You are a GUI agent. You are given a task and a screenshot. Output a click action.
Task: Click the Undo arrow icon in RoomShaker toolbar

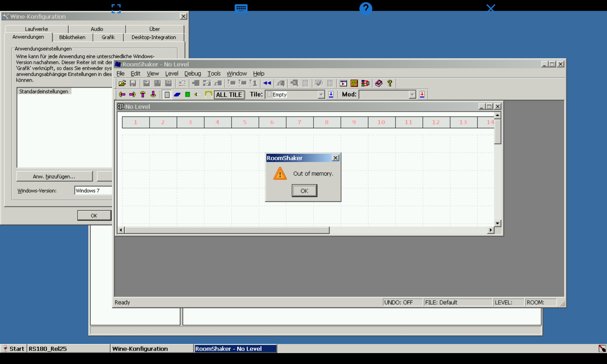pyautogui.click(x=182, y=83)
